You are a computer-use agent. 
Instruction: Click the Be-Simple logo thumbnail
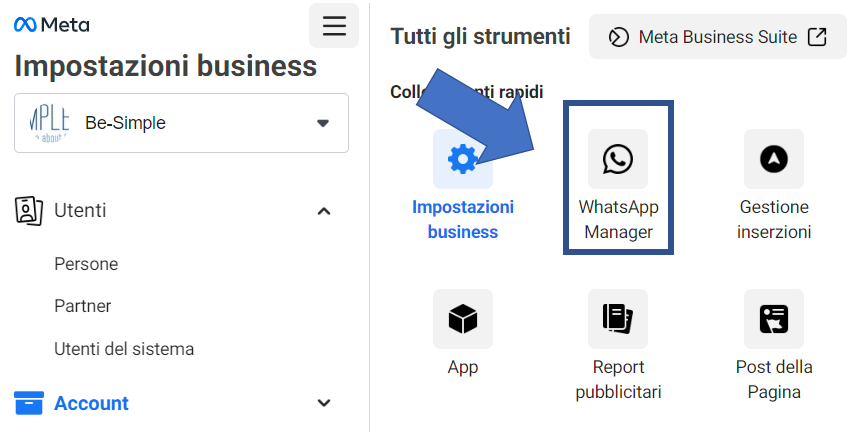[x=50, y=123]
